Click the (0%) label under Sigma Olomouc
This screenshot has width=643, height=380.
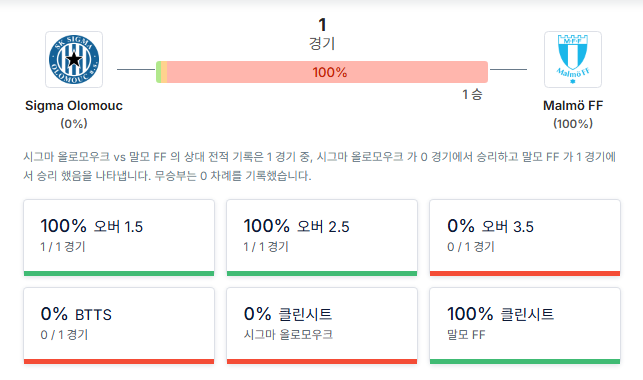pos(74,123)
